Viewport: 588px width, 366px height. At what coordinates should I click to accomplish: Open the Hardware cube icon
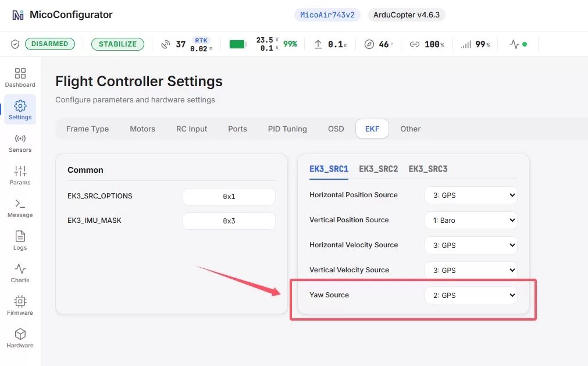point(20,334)
